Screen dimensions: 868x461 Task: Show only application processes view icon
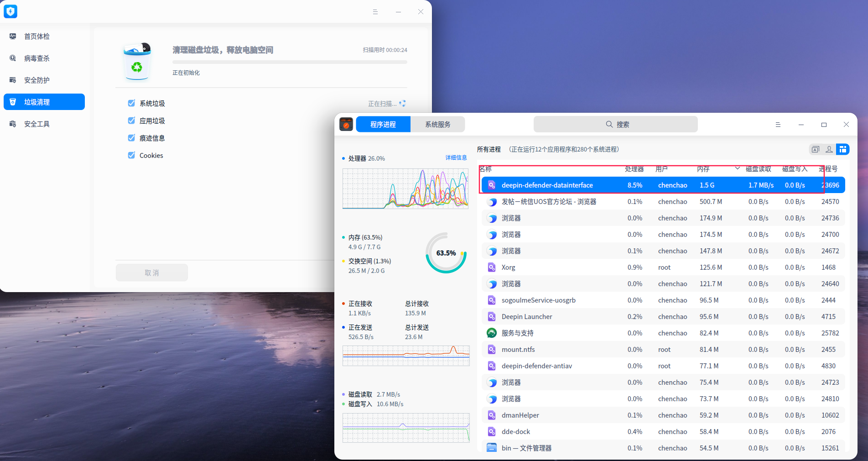pos(815,149)
